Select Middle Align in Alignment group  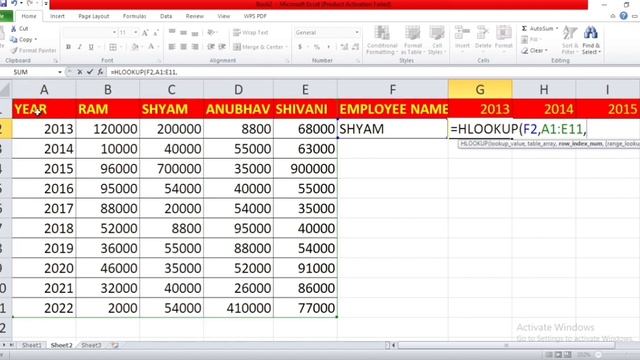pos(183,32)
